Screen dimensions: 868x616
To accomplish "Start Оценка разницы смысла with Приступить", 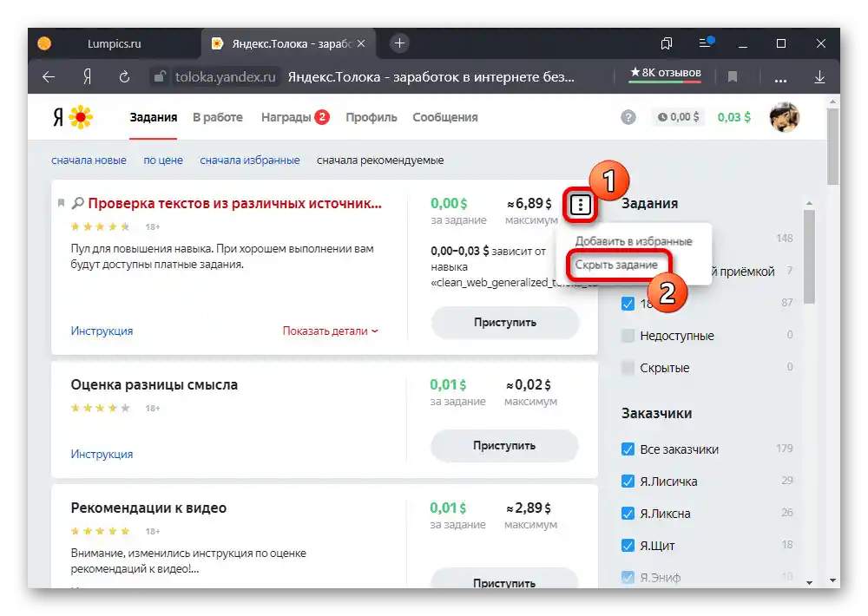I will (x=504, y=446).
